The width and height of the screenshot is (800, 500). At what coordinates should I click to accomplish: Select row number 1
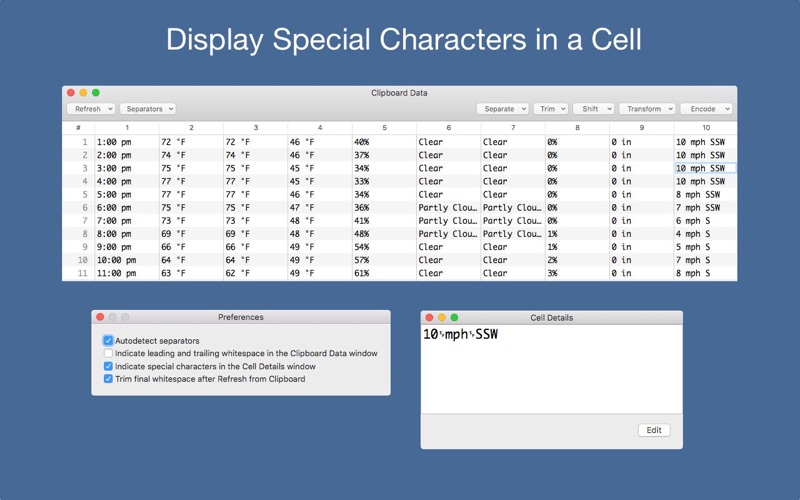pyautogui.click(x=85, y=142)
